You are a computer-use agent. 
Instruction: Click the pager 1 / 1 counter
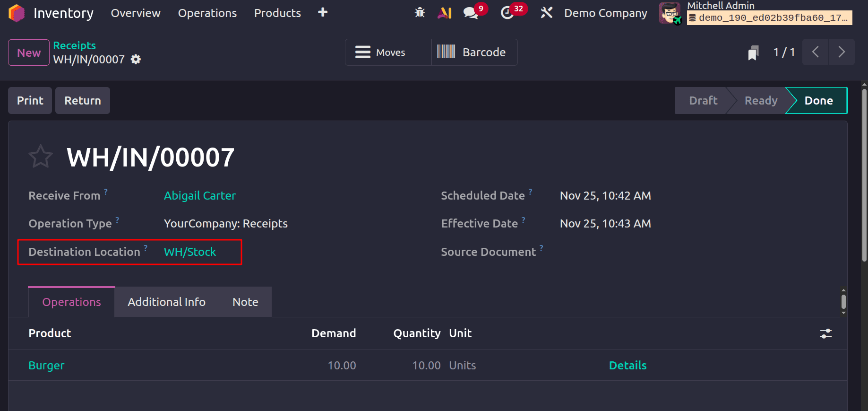coord(784,52)
